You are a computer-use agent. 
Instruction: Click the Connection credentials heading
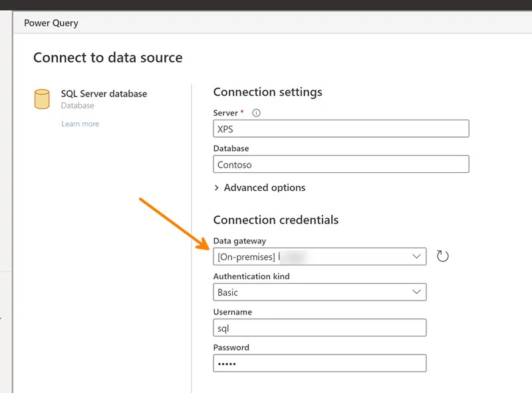[276, 220]
